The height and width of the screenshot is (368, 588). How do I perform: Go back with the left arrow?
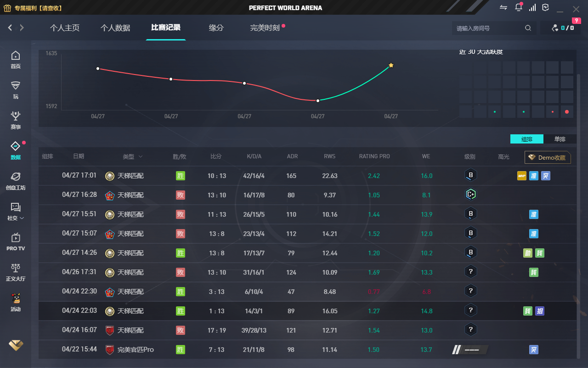10,28
